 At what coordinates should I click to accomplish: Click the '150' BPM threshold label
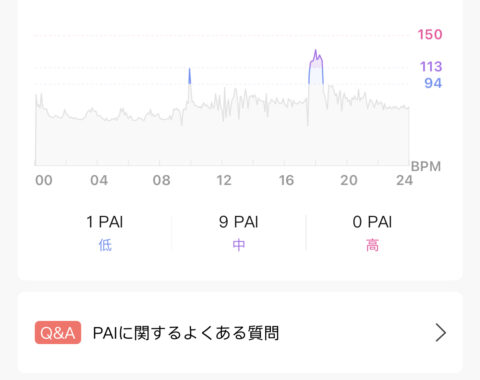[x=430, y=35]
